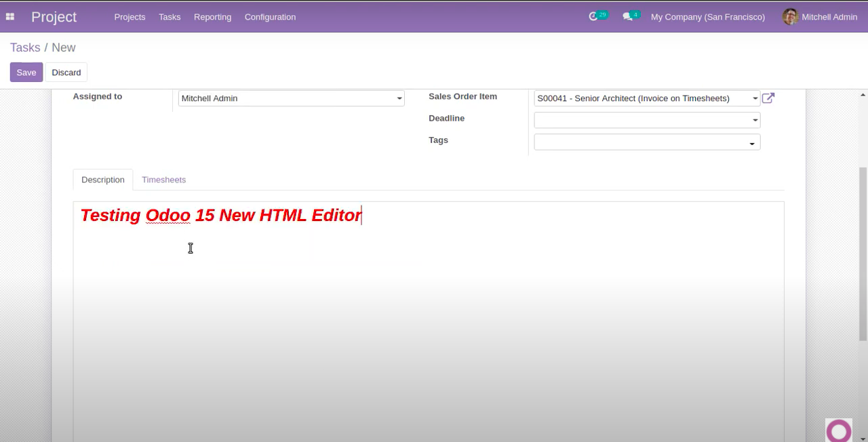Open the Projects menu
The image size is (868, 442).
(x=130, y=17)
